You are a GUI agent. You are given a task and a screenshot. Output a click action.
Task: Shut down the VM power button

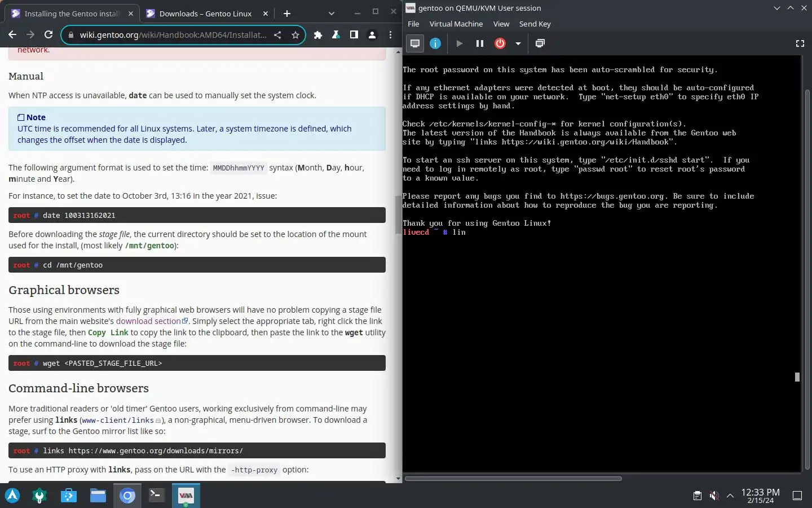point(500,43)
